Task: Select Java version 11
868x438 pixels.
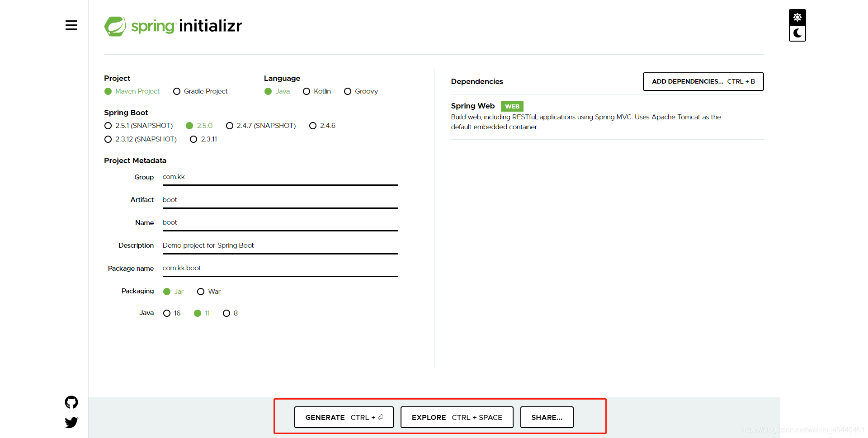Action: [202, 313]
